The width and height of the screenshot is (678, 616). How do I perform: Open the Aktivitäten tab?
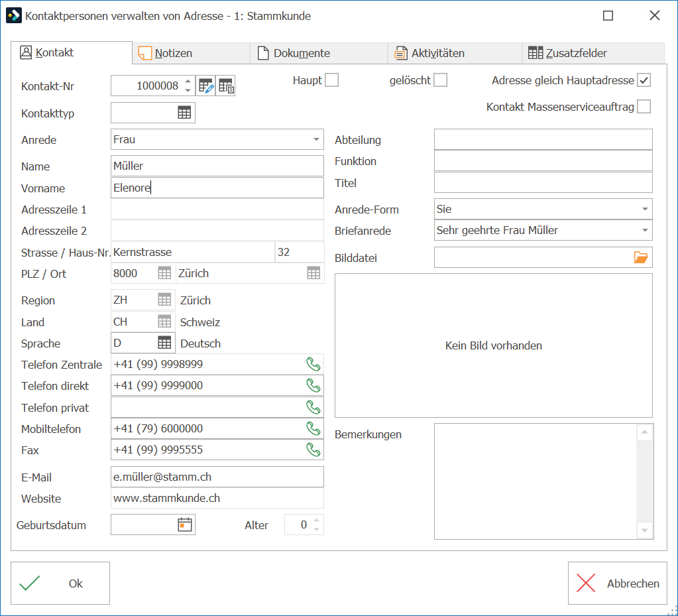coord(455,53)
